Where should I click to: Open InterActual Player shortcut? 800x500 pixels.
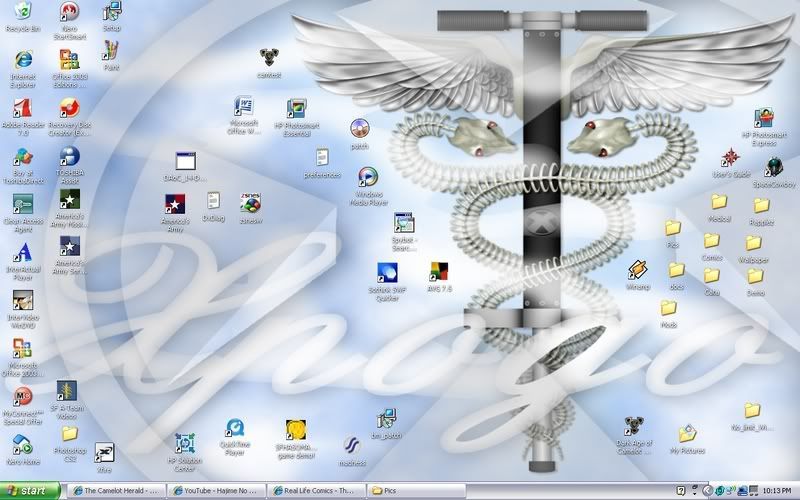click(22, 253)
